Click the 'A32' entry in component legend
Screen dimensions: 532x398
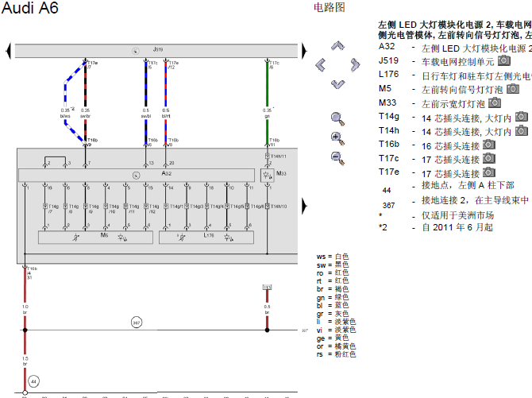point(387,46)
